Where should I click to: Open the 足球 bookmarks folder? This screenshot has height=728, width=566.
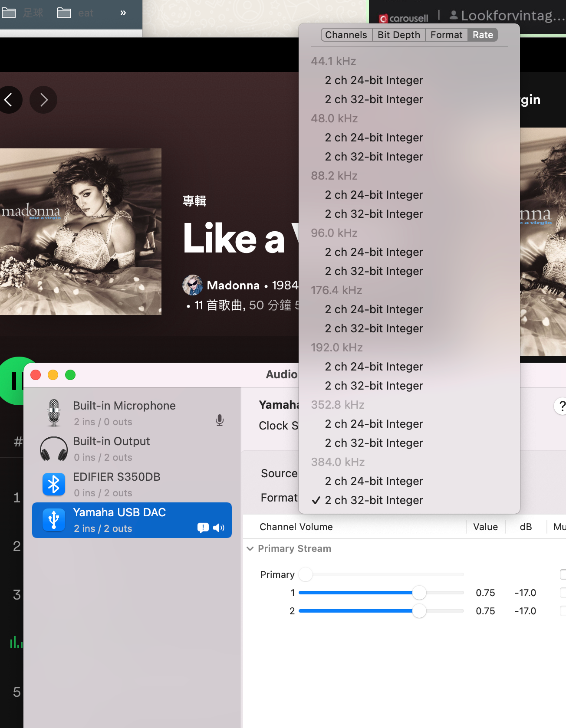[x=23, y=13]
